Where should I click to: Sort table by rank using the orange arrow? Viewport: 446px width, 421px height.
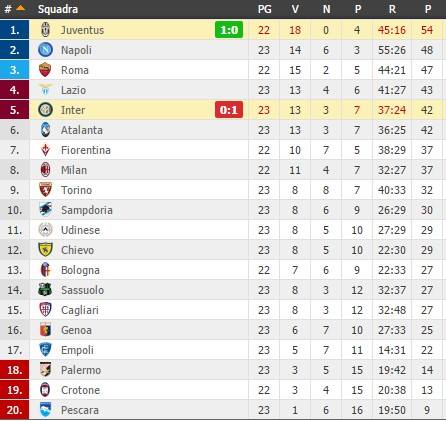[x=21, y=8]
